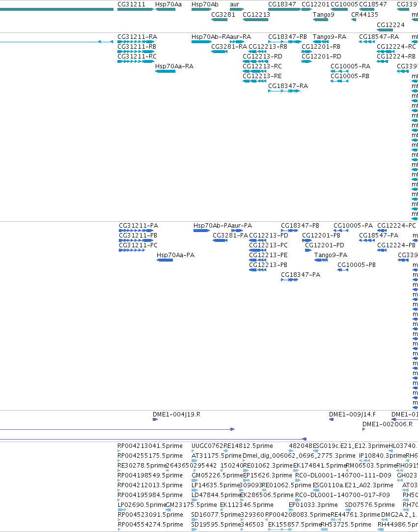Click the aur gene label
Viewport: 418px width, 532px height.
pos(234,4)
